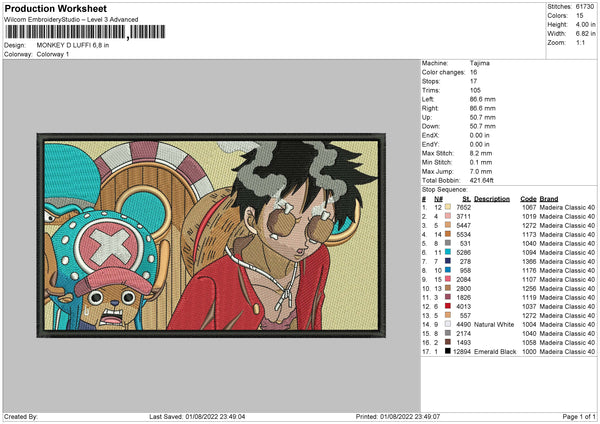
Task: Click the Brand column header
Action: pos(549,199)
